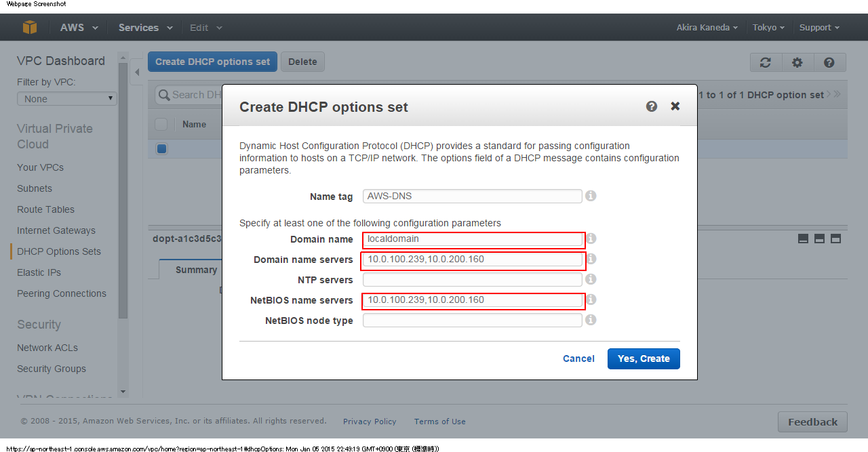Click the sidebar scrollbar down arrow
This screenshot has height=452, width=868.
click(123, 391)
